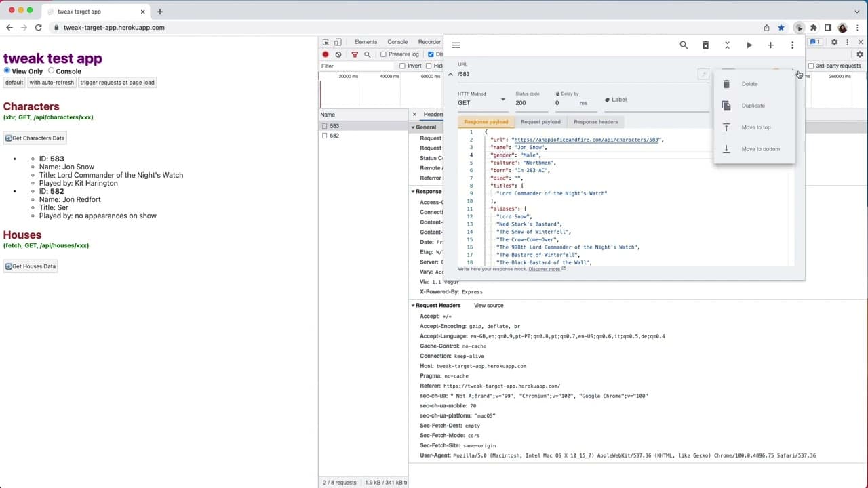868x488 pixels.
Task: Click trigger requests at page load button
Action: (x=117, y=83)
